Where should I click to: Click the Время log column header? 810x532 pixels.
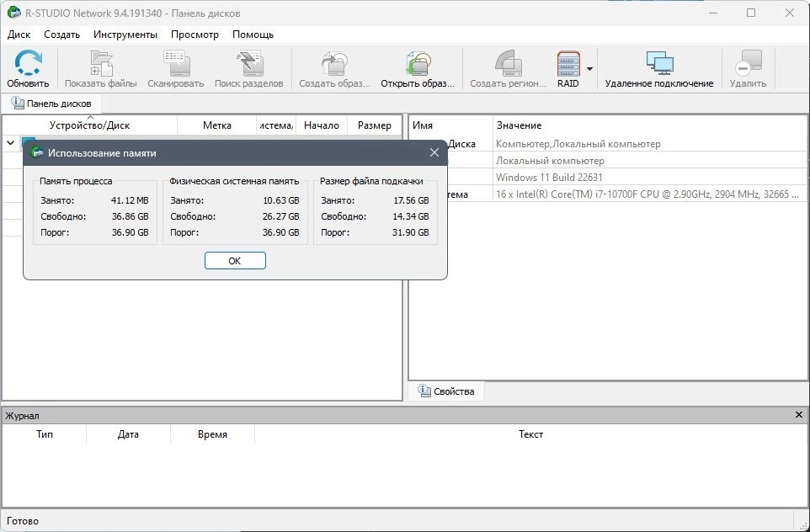(212, 434)
